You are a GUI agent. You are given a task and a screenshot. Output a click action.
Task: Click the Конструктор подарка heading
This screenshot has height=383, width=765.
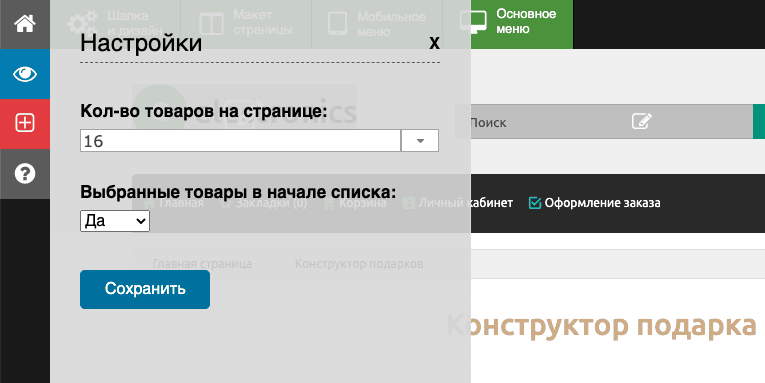click(602, 325)
